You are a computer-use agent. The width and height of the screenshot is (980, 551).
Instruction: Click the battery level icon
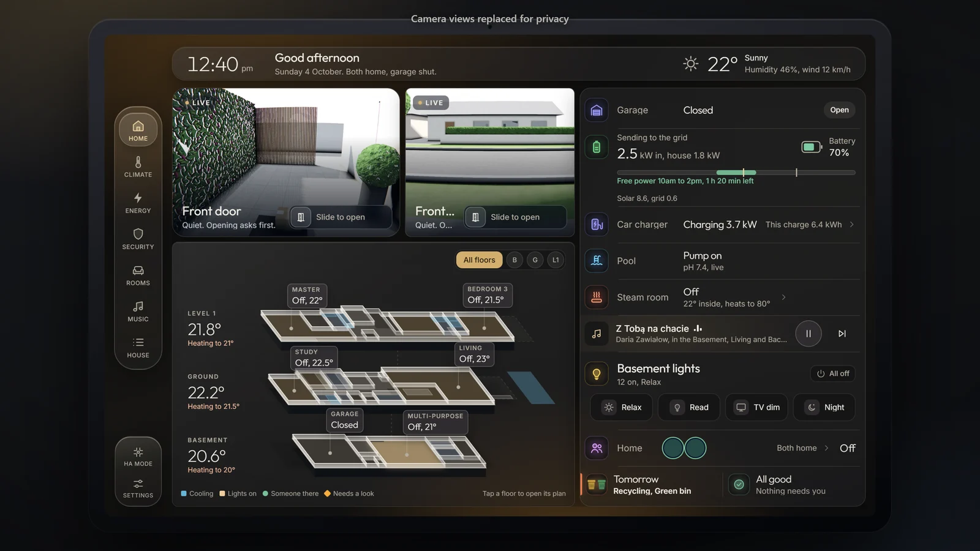point(812,147)
